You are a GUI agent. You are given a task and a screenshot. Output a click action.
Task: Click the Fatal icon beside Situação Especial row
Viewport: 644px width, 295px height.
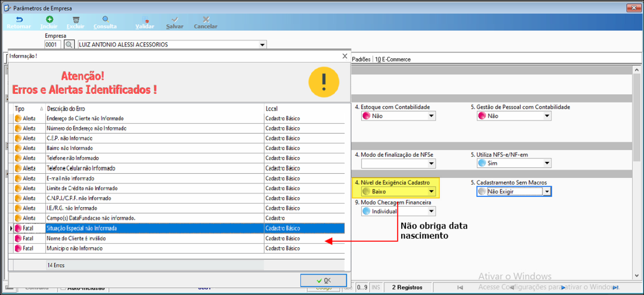coord(19,228)
